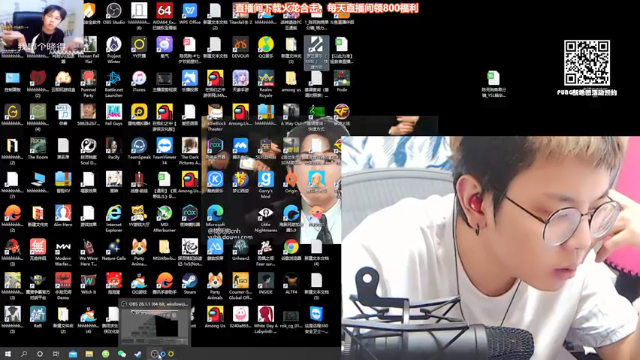This screenshot has height=360, width=640.
Task: Select the A Way Out shortcut
Action: (x=291, y=115)
